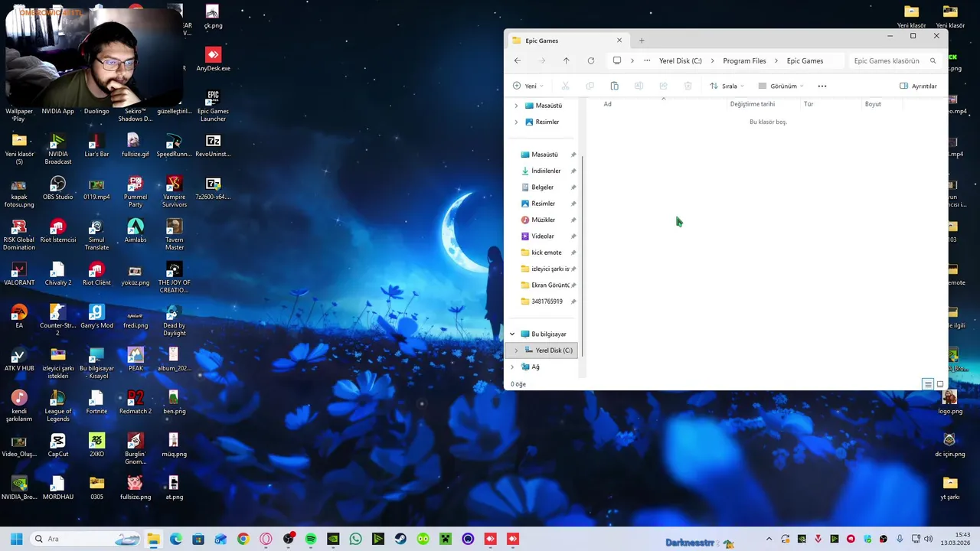
Task: Select Garry's Mod desktop icon
Action: (96, 317)
